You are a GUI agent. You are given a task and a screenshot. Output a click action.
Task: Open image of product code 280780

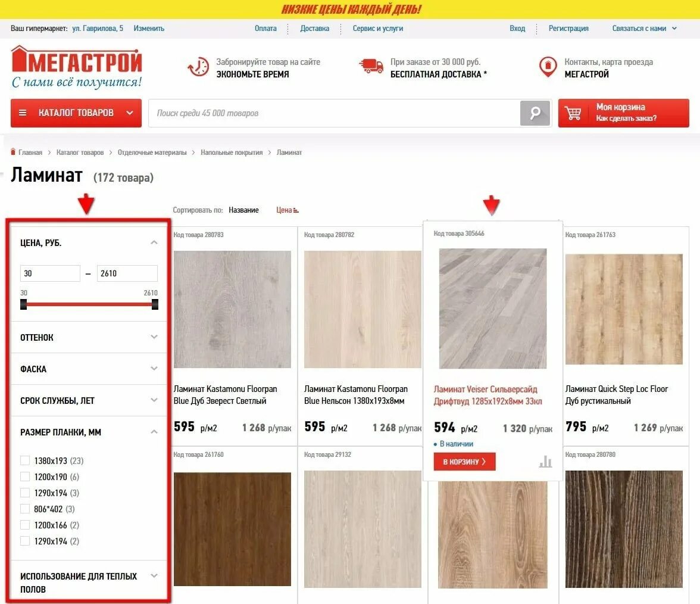pos(624,529)
